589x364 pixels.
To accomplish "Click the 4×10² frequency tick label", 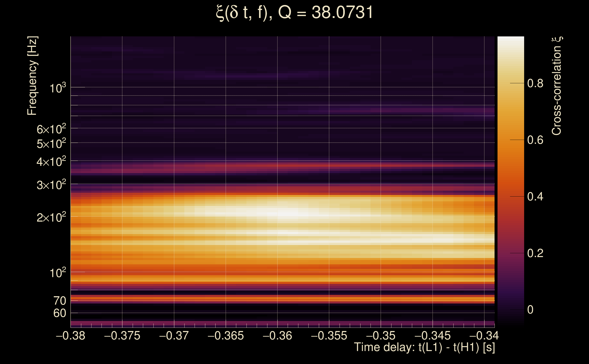I will pyautogui.click(x=51, y=162).
